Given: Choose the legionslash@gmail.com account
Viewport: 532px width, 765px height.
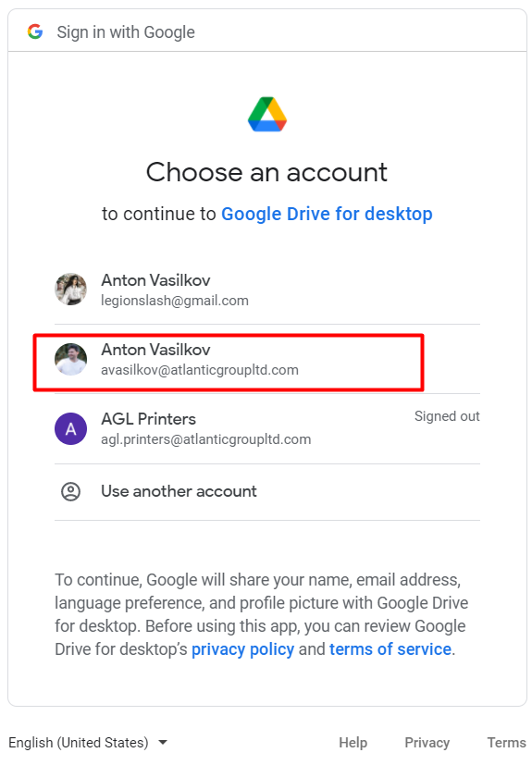Looking at the screenshot, I should point(267,290).
